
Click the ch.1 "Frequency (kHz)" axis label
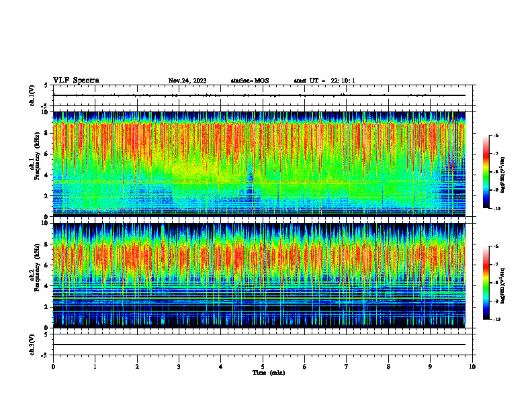pyautogui.click(x=38, y=156)
